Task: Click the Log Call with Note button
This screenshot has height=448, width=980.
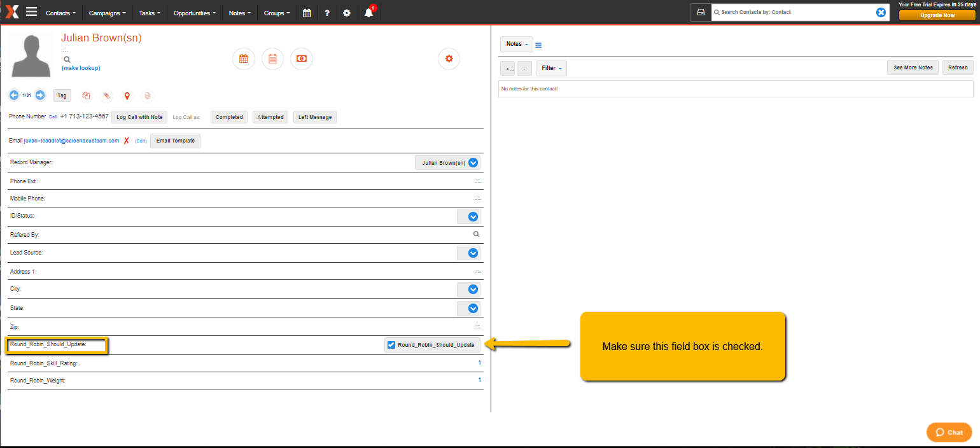Action: click(x=139, y=117)
